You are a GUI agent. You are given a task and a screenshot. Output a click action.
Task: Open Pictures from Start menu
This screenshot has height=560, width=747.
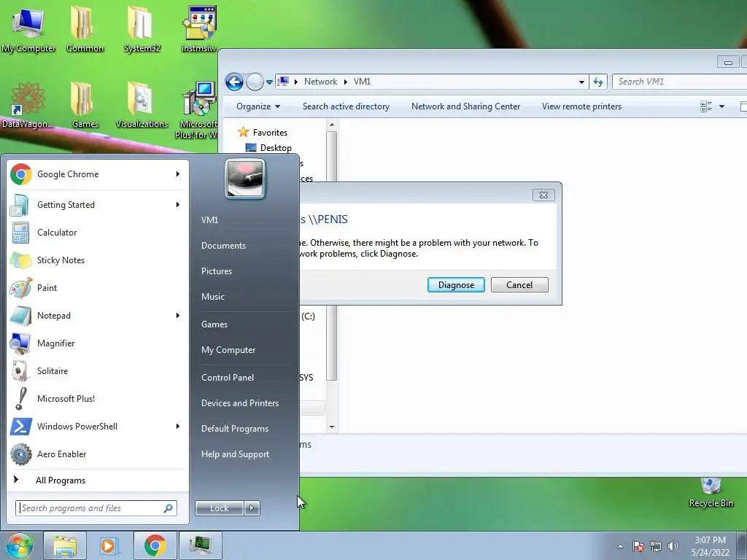(216, 271)
